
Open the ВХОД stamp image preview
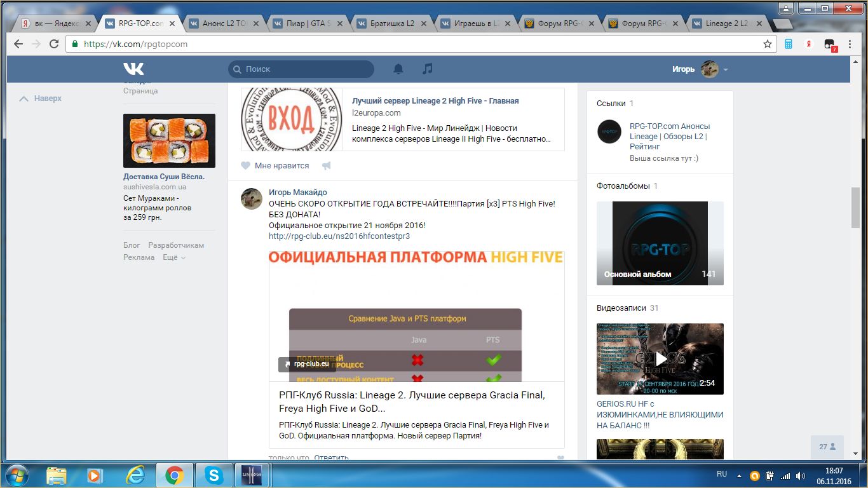[x=291, y=119]
